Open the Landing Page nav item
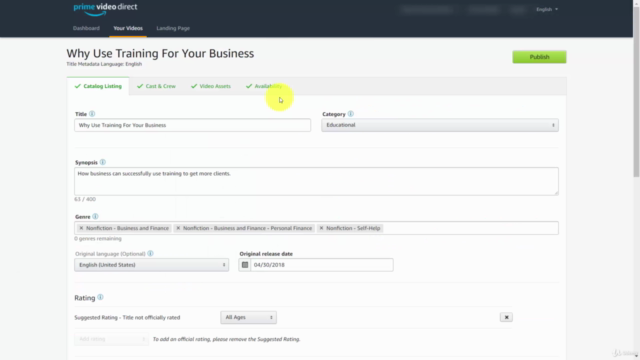This screenshot has width=640, height=360. [173, 28]
